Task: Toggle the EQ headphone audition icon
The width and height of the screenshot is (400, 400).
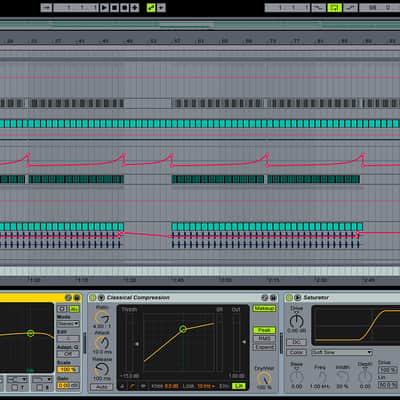Action: pyautogui.click(x=62, y=309)
